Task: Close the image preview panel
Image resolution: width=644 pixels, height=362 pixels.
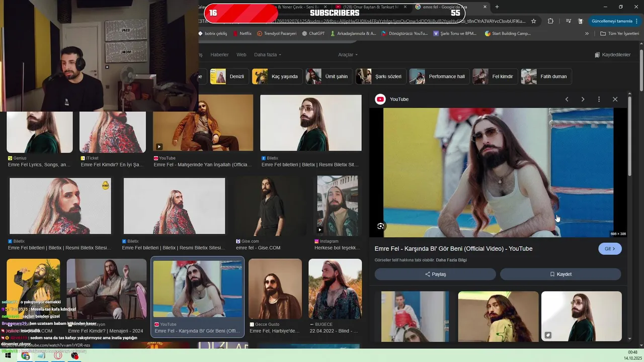Action: pyautogui.click(x=615, y=99)
